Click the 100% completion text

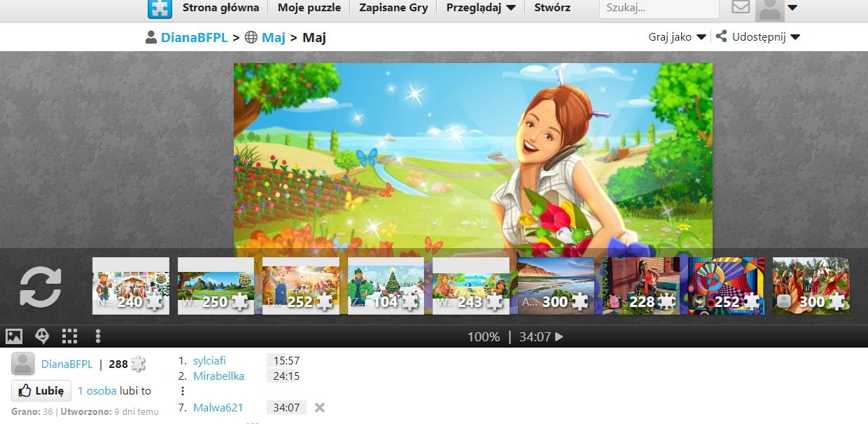[484, 337]
